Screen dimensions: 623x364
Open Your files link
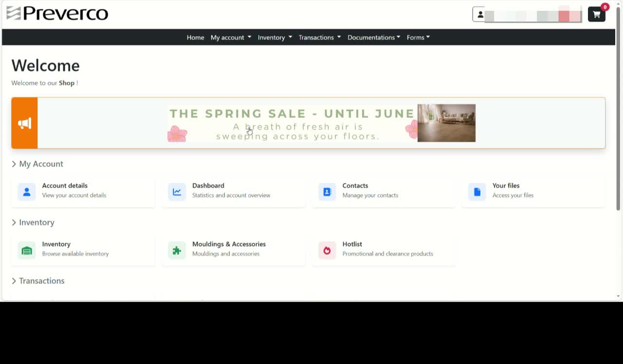point(506,185)
